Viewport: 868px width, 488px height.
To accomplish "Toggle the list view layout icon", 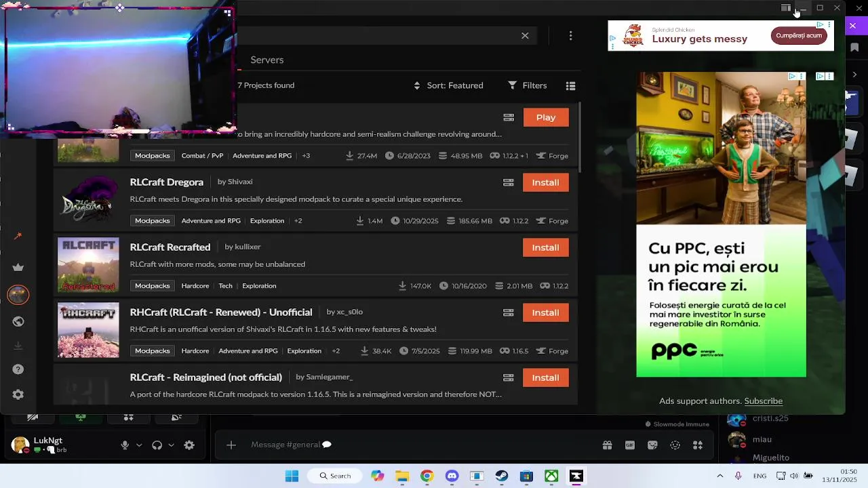I will (571, 85).
